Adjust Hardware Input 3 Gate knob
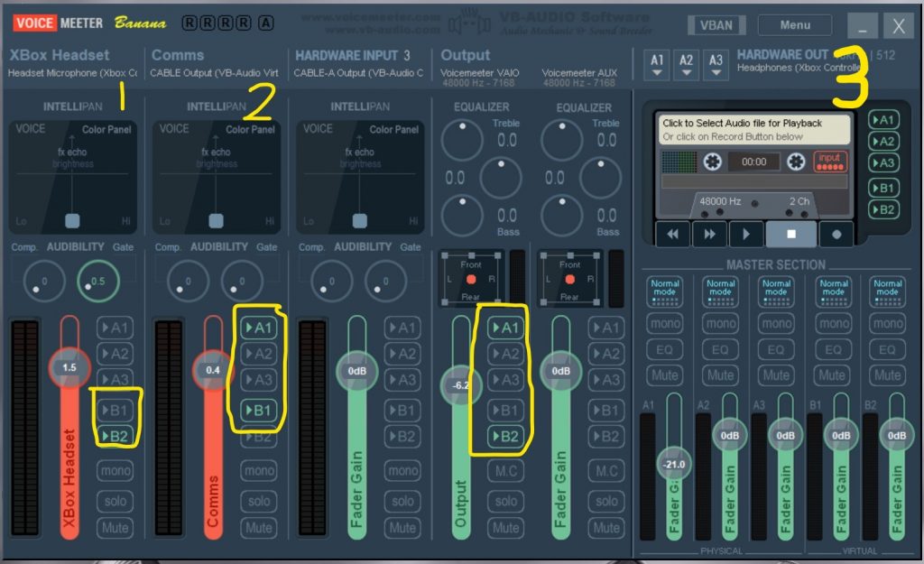The width and height of the screenshot is (924, 564). tap(385, 282)
